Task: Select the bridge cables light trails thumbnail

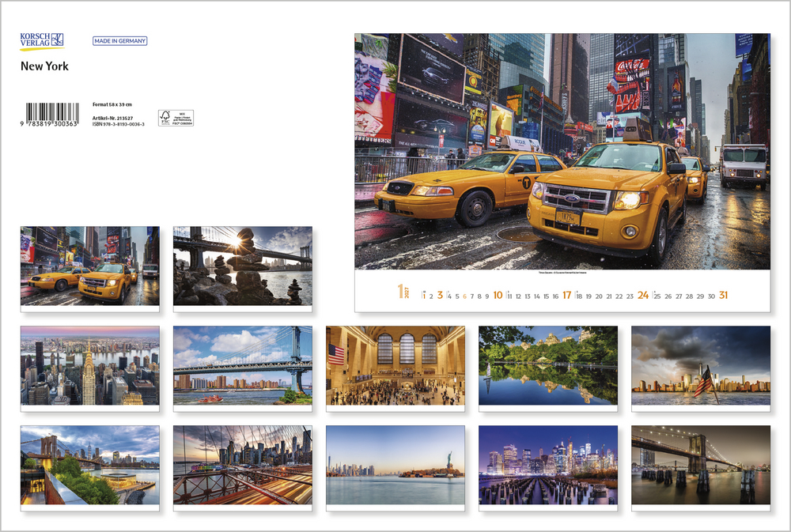Action: tap(242, 465)
